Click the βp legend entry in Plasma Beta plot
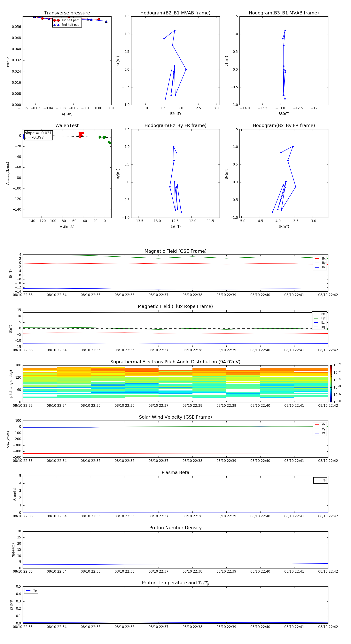This screenshot has height=644, width=351. point(320,480)
